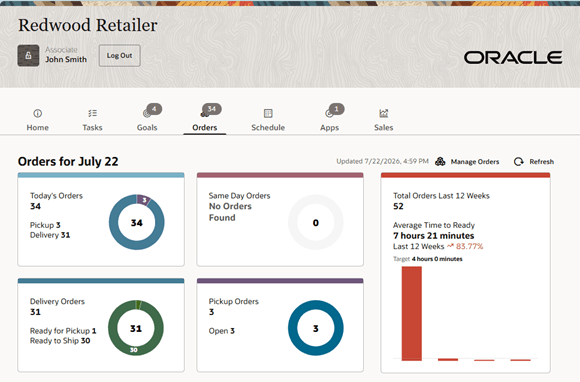Click the Goals target icon
Image resolution: width=580 pixels, height=382 pixels.
pos(146,114)
